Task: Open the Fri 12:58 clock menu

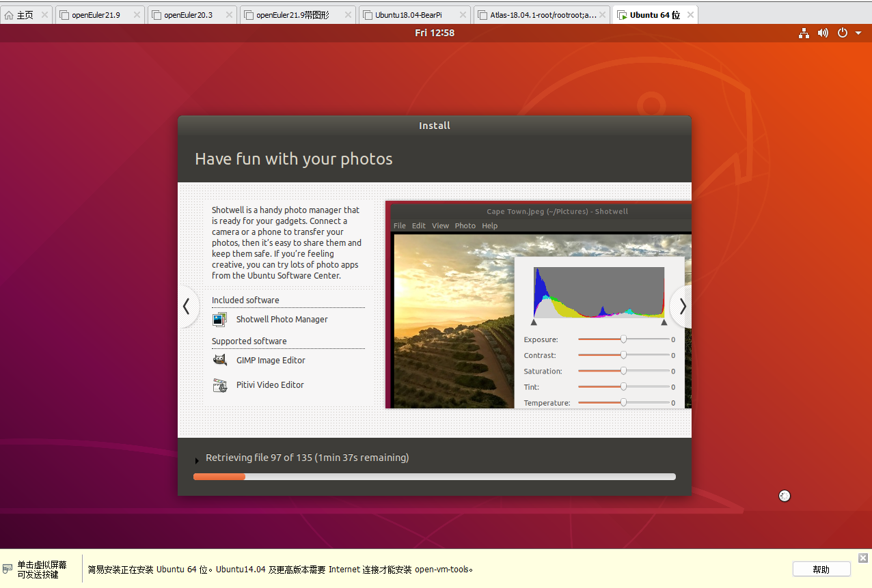Action: pyautogui.click(x=435, y=33)
